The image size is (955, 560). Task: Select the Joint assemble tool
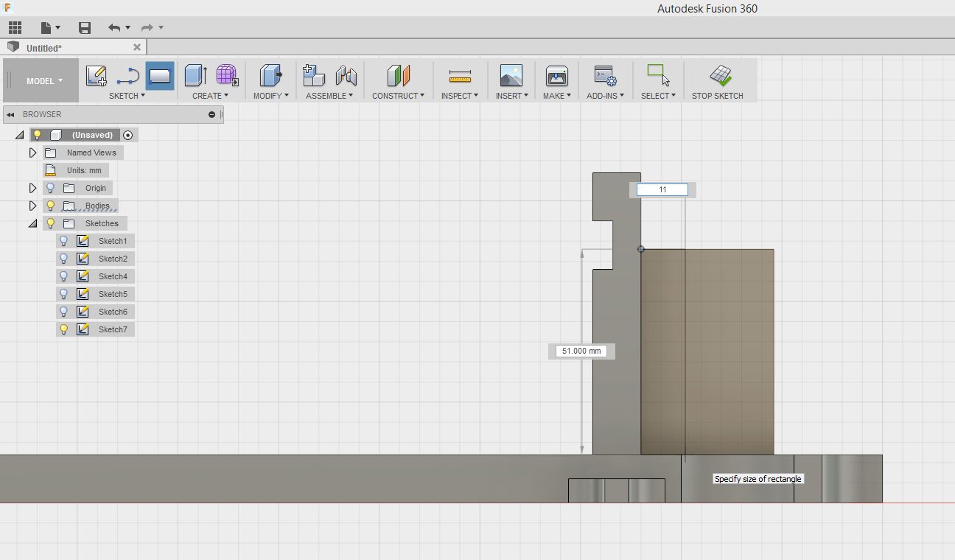coord(346,75)
